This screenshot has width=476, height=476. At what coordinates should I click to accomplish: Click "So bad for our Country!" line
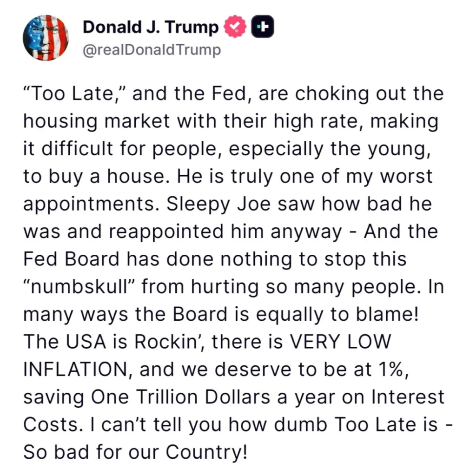135,451
